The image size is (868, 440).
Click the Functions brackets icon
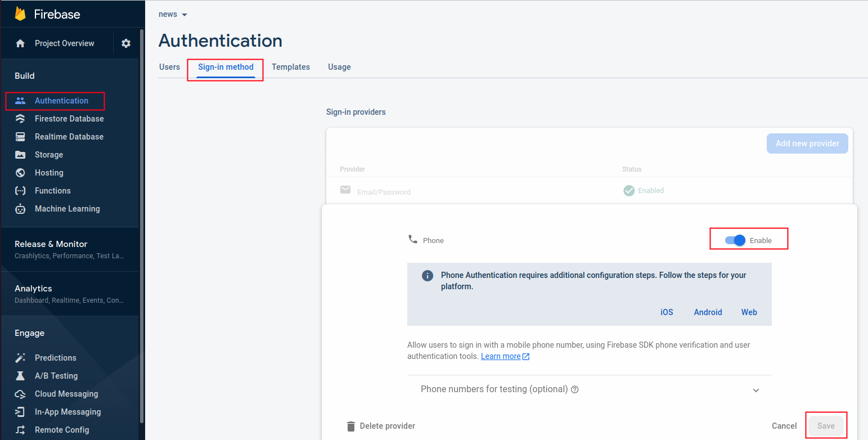20,191
